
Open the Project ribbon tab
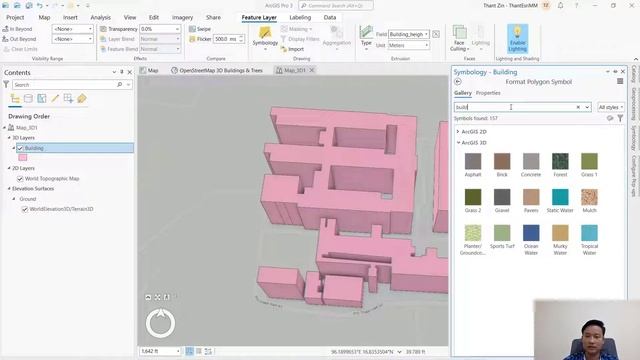[x=15, y=18]
